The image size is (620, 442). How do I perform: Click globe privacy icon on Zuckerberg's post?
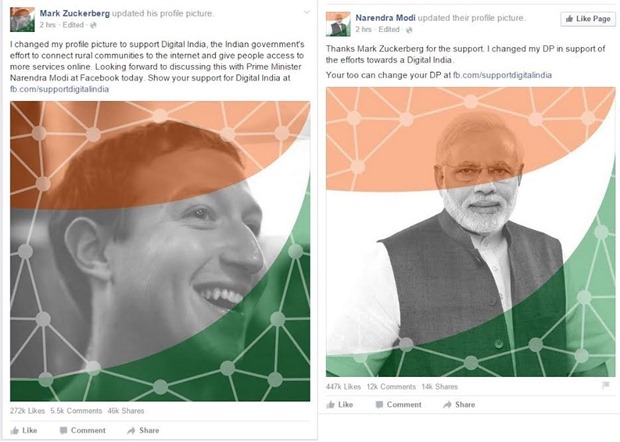93,25
